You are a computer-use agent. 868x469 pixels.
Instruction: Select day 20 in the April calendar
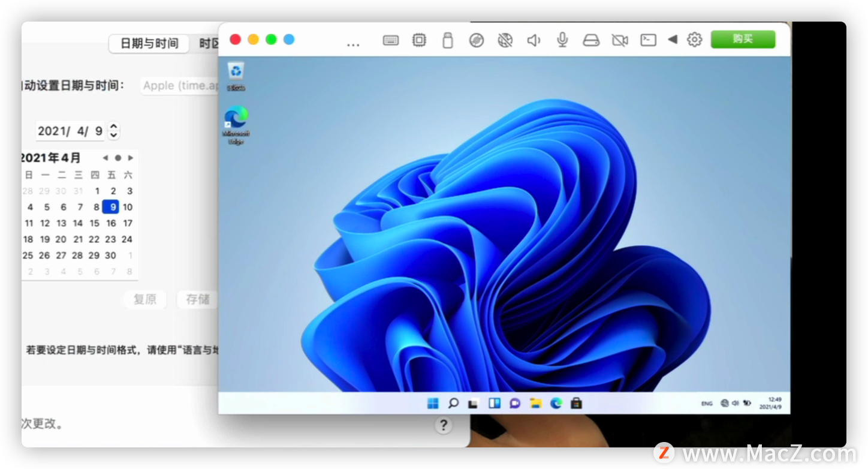coord(61,239)
